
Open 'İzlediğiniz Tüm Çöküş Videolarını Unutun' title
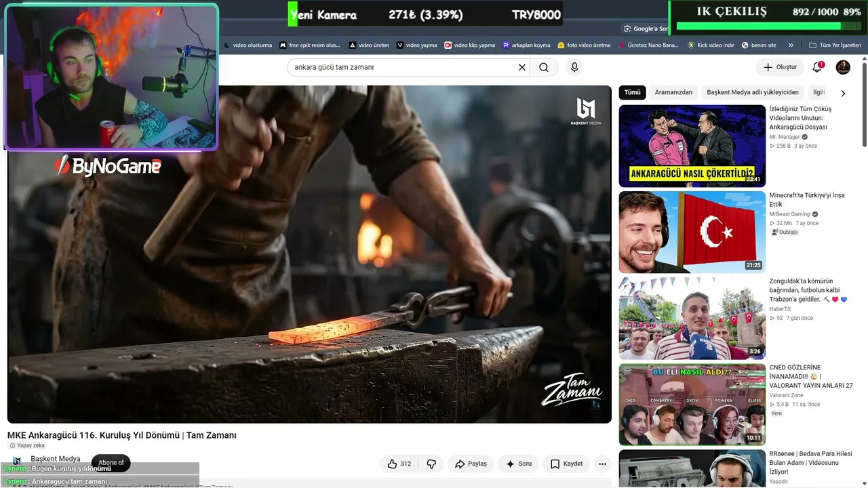click(x=800, y=118)
